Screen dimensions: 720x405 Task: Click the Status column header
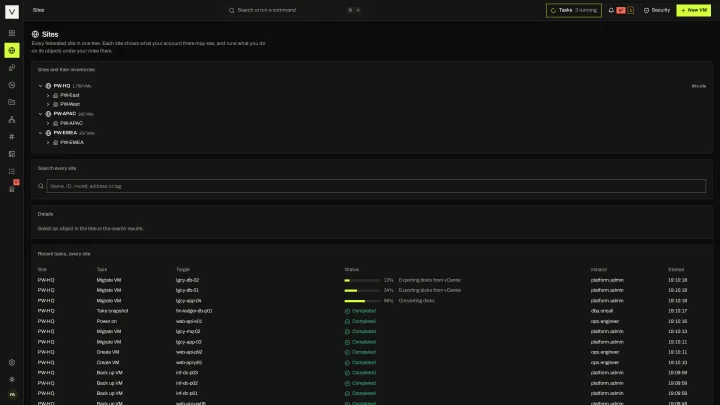coord(352,270)
